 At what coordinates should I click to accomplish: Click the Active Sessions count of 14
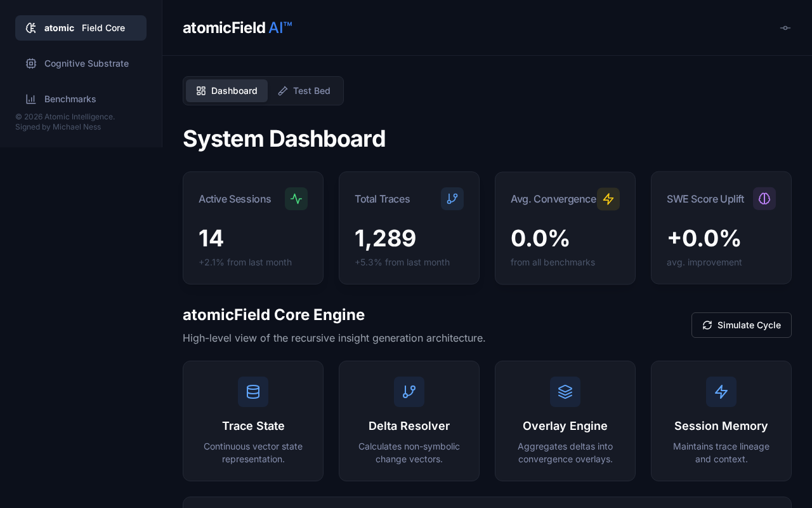(x=211, y=238)
